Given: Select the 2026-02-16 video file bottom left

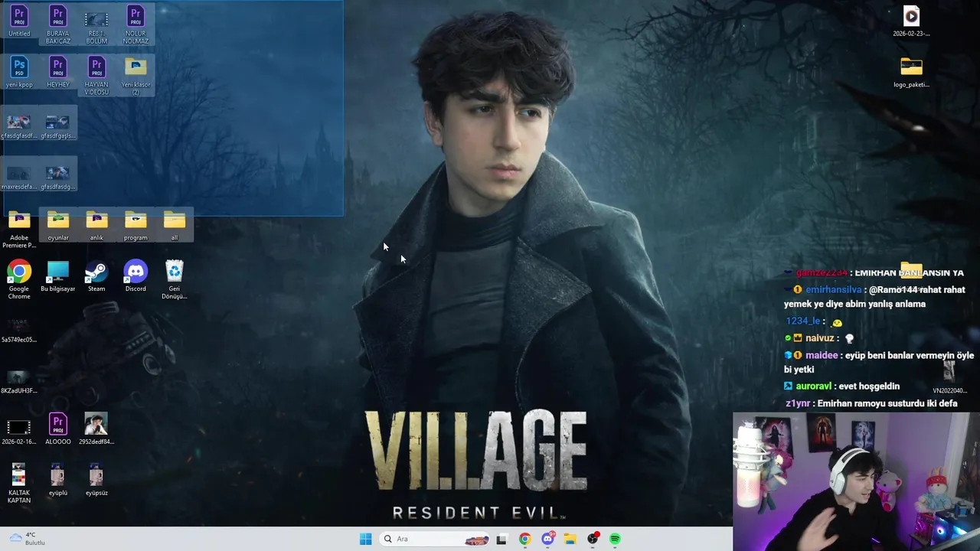Looking at the screenshot, I should [x=19, y=430].
